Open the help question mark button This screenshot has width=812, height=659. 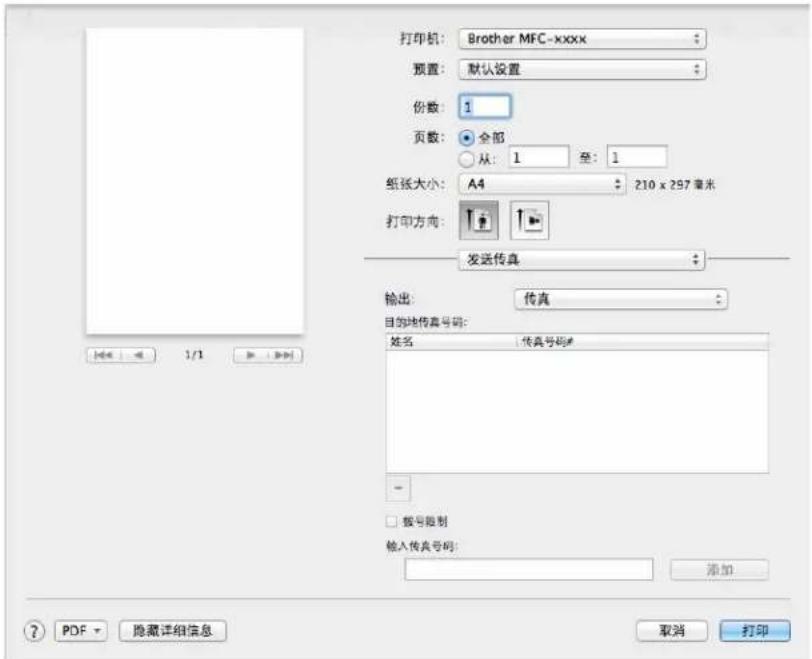coord(34,631)
